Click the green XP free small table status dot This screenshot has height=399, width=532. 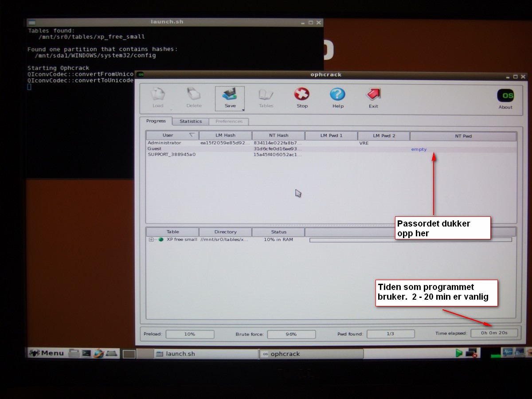coord(161,239)
